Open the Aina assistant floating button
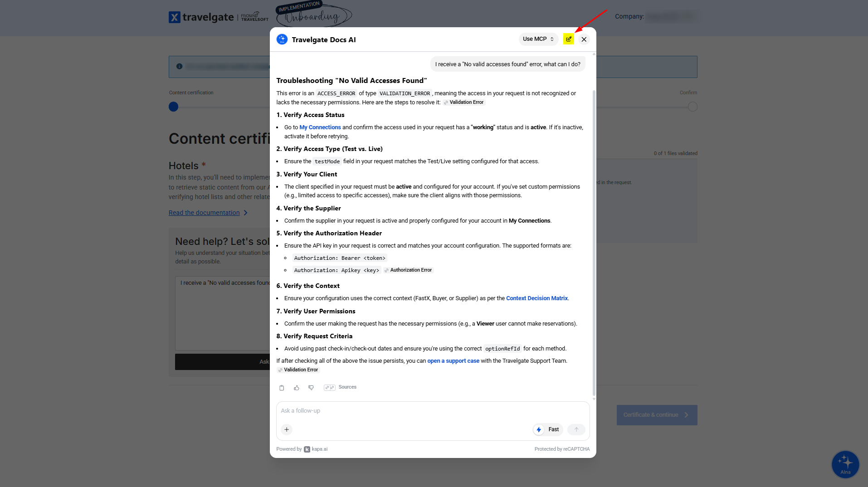 point(845,464)
